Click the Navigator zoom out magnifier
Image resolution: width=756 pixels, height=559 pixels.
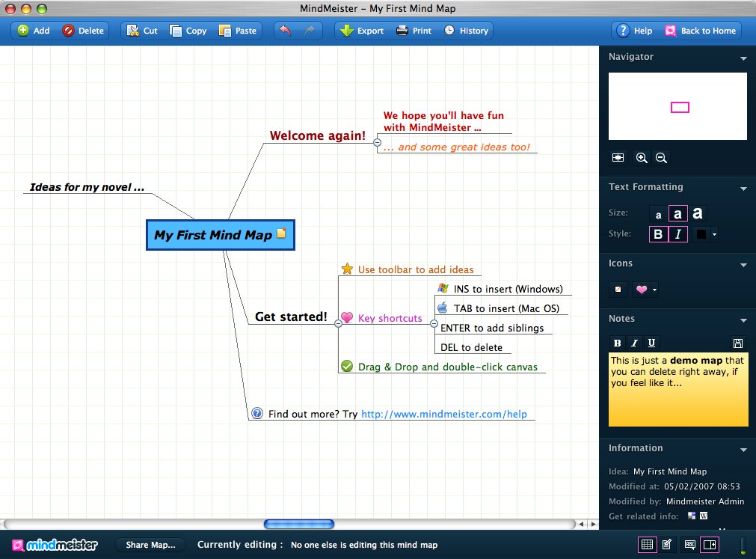[662, 158]
